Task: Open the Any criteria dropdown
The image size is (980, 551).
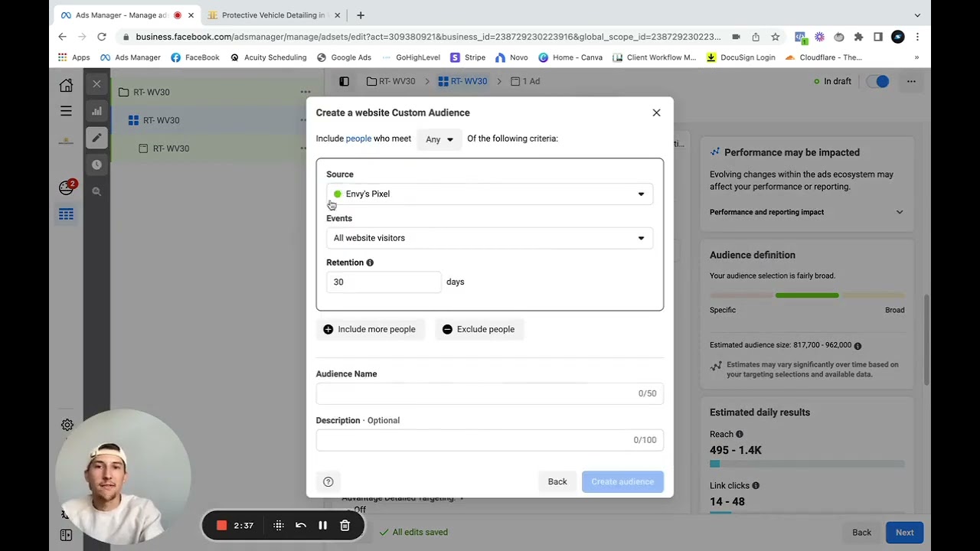Action: (439, 139)
